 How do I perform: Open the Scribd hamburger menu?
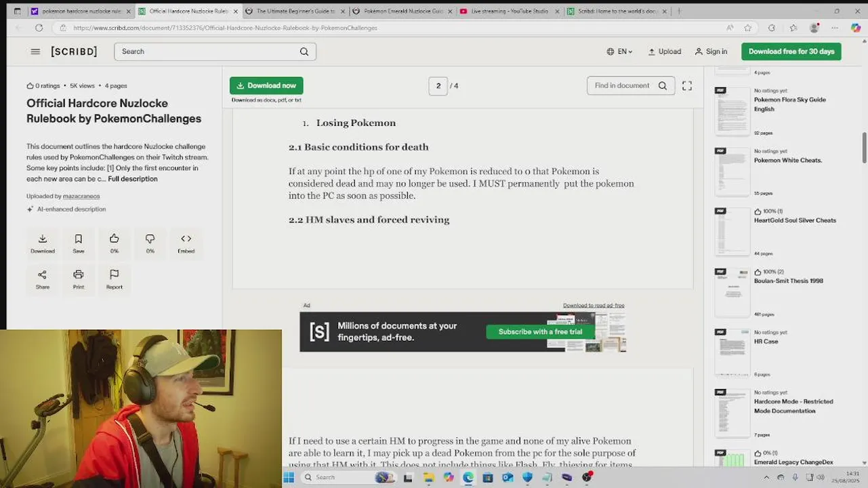(x=35, y=52)
